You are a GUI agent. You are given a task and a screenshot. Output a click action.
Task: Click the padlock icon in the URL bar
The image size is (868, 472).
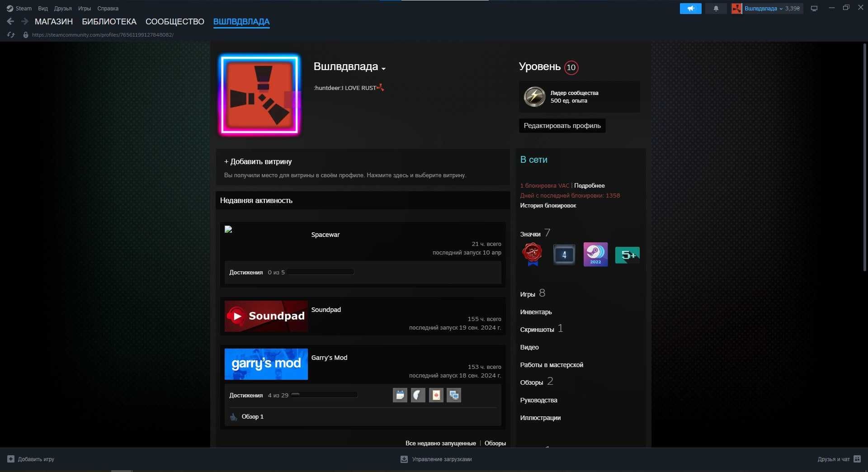26,35
